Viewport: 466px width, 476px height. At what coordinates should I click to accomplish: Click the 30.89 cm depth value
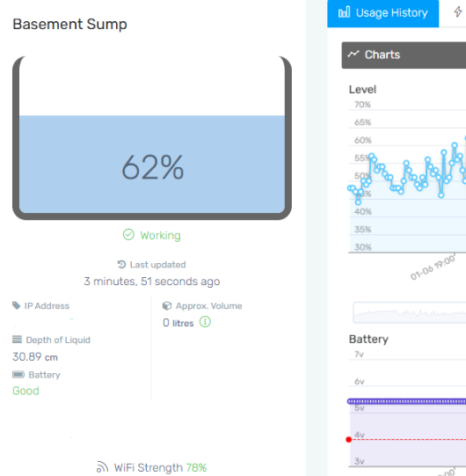click(x=35, y=357)
